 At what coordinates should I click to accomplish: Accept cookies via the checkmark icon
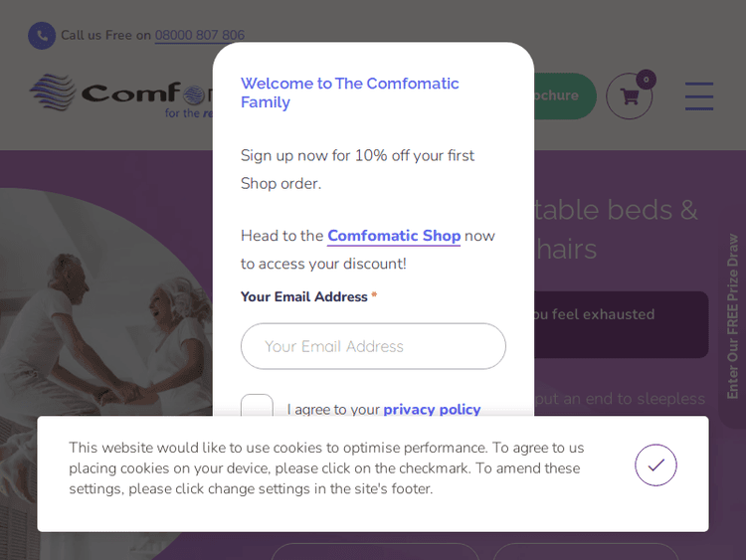pyautogui.click(x=655, y=465)
